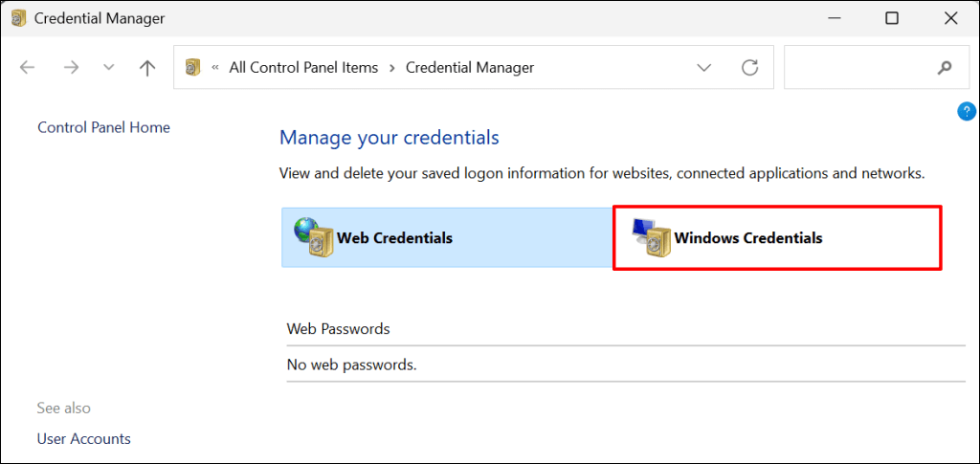Expand the double chevron breadcrumb overflow
The width and height of the screenshot is (980, 464).
coord(215,68)
